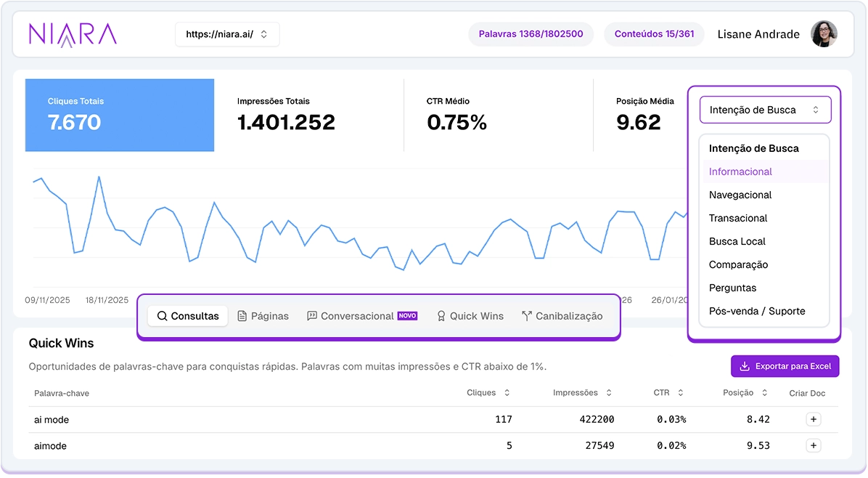Image resolution: width=868 pixels, height=478 pixels.
Task: Select Transacional in the search intent list
Action: [738, 218]
